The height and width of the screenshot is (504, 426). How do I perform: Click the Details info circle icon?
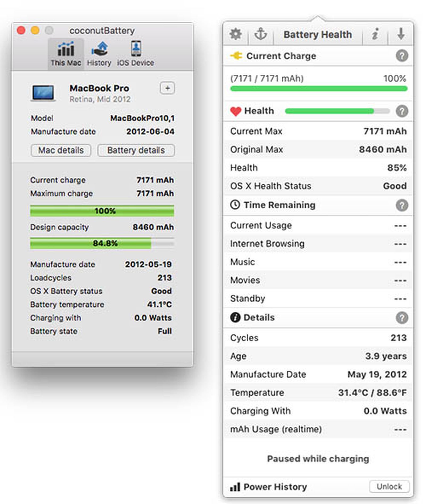click(235, 317)
